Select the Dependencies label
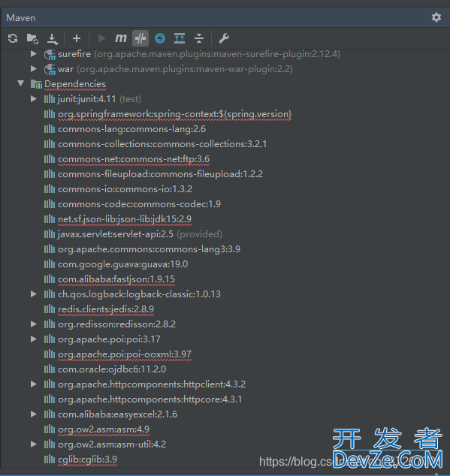 [x=75, y=84]
